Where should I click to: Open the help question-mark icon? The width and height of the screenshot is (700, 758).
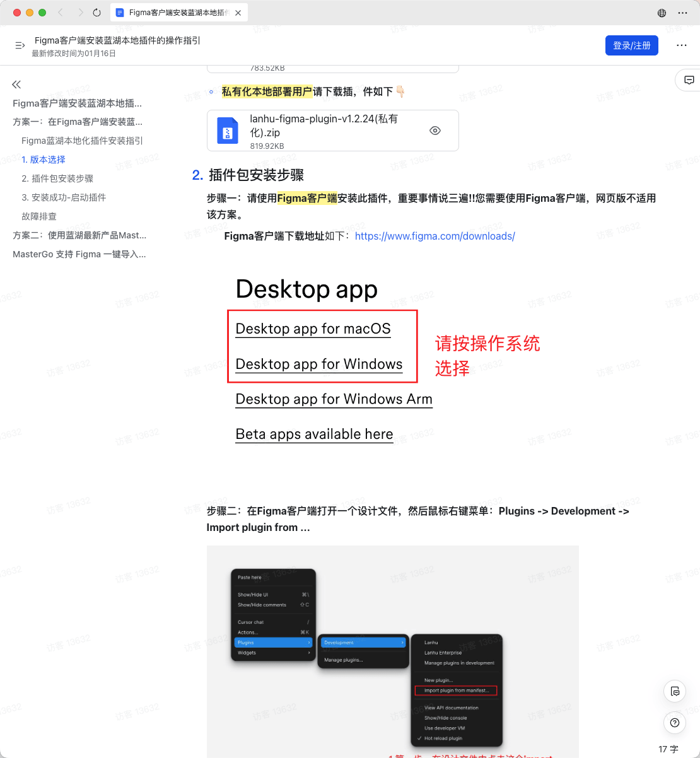675,723
